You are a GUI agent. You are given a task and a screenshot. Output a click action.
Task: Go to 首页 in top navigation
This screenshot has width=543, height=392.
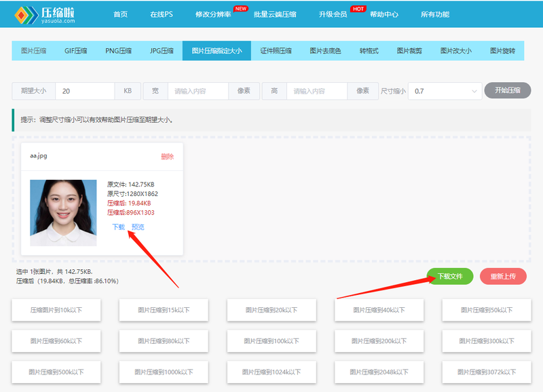click(x=121, y=14)
